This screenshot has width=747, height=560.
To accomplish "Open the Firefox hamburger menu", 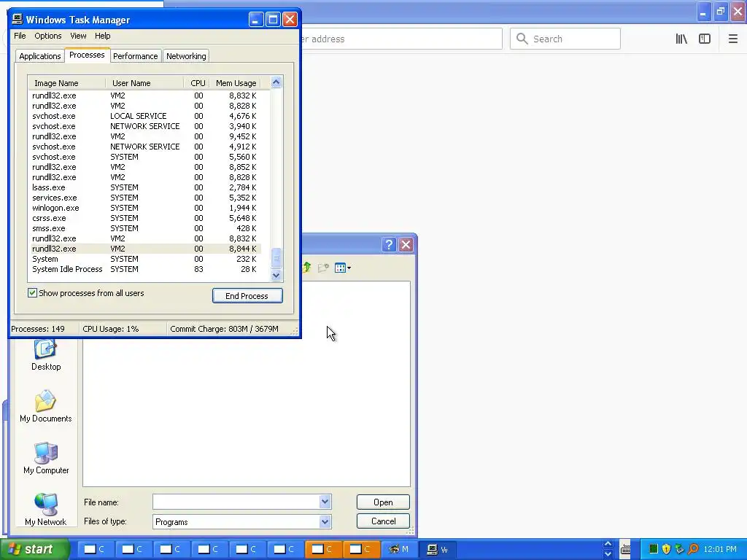I will tap(732, 39).
